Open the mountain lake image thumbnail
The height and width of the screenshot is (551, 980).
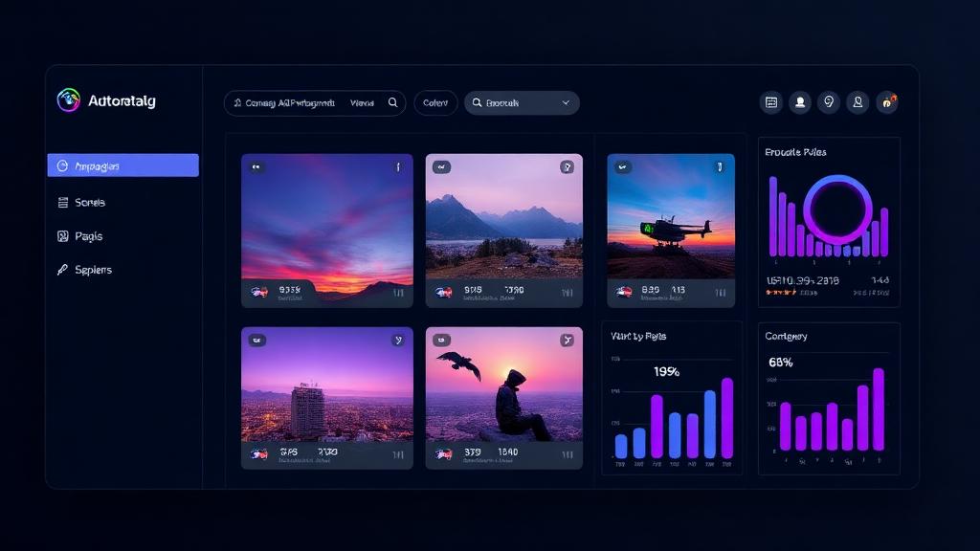pos(503,216)
